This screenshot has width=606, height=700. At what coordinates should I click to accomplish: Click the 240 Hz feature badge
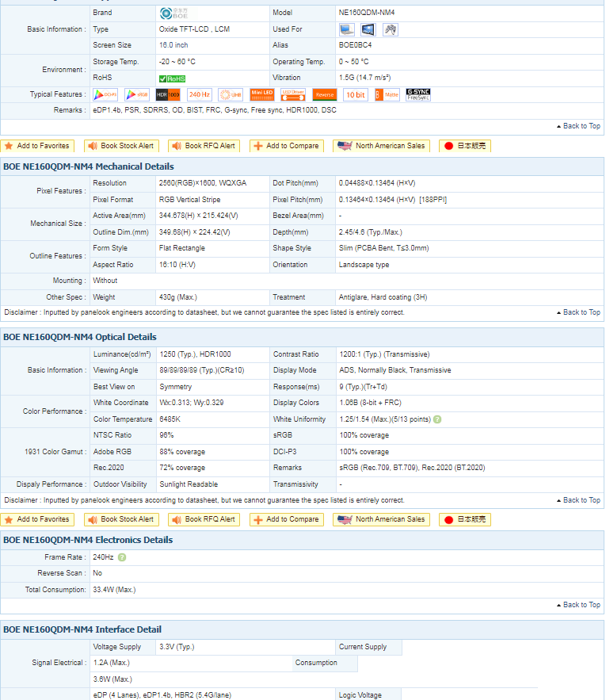(200, 94)
